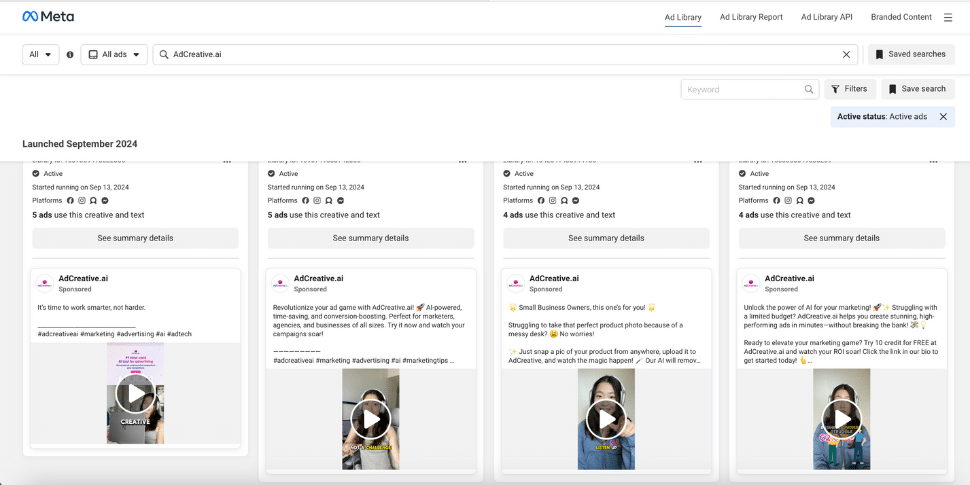The height and width of the screenshot is (485, 970).
Task: Click Instagram platform icon on first ad card
Action: (x=82, y=200)
